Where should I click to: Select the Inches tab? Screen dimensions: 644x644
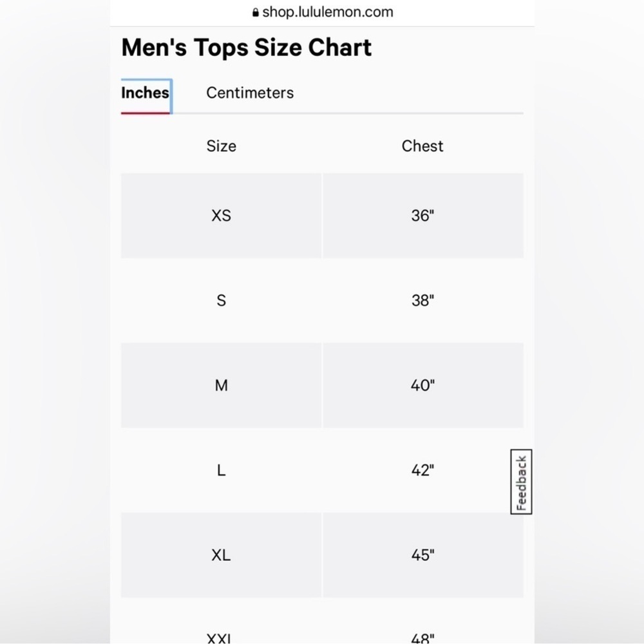click(x=146, y=93)
